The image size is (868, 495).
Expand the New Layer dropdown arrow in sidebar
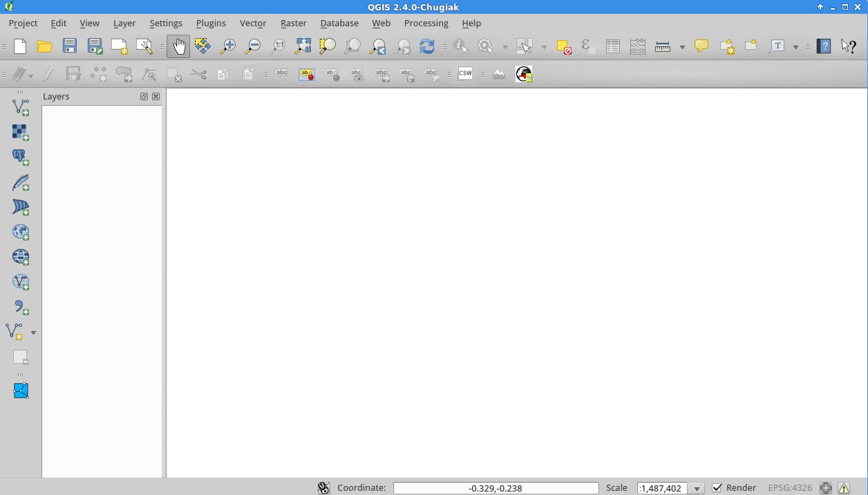pyautogui.click(x=33, y=333)
